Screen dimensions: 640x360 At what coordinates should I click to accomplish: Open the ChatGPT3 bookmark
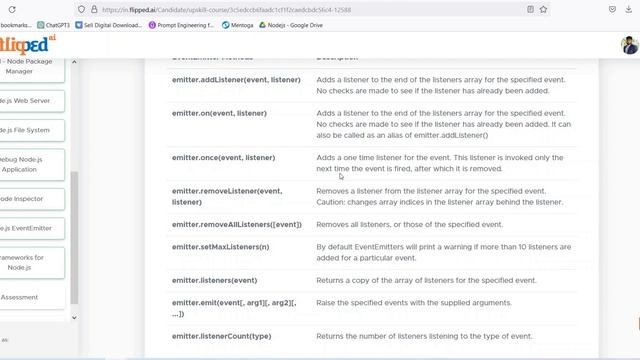coord(53,25)
